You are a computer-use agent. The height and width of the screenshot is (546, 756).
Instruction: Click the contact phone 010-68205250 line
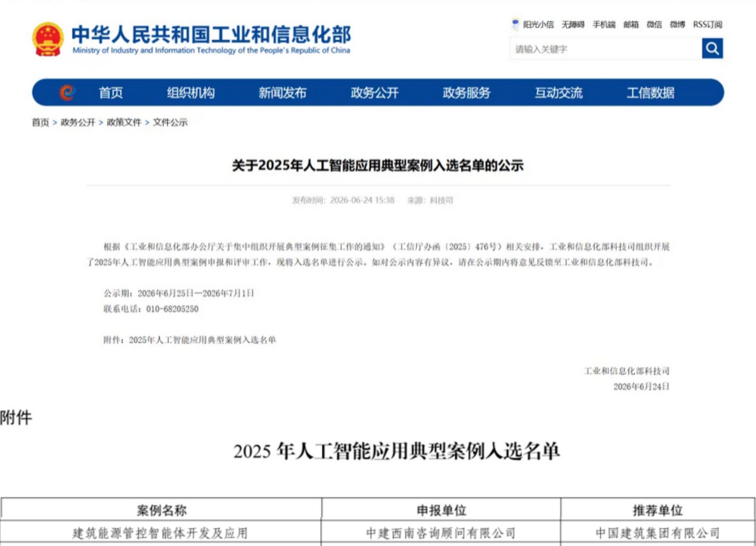[x=151, y=309]
